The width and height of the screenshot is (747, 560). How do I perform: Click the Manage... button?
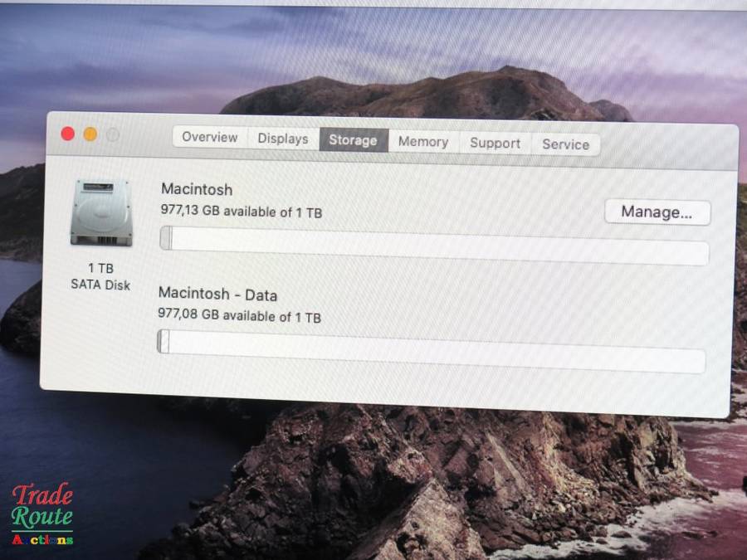point(657,212)
